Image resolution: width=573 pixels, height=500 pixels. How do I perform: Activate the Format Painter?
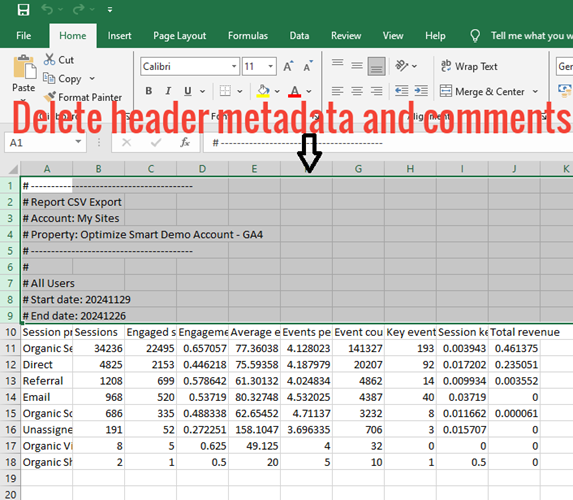coord(83,97)
